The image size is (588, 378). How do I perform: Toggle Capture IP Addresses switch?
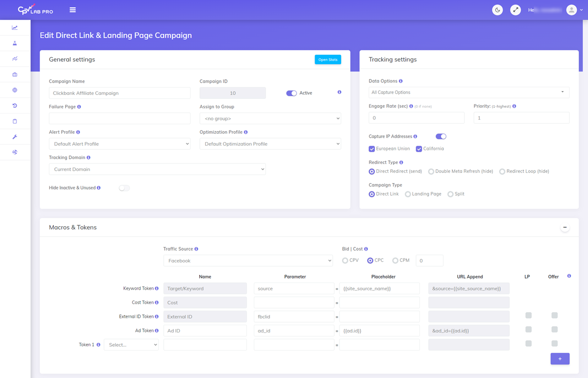pos(441,137)
